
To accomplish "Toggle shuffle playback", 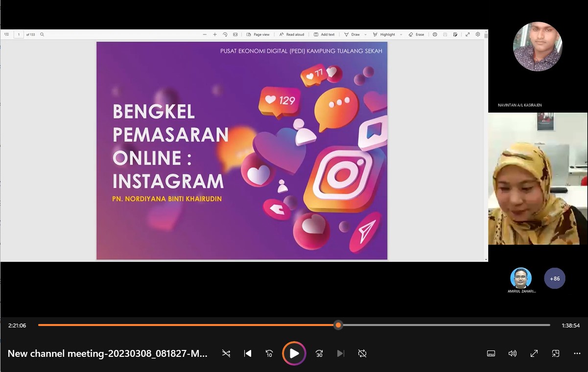I will pyautogui.click(x=226, y=353).
